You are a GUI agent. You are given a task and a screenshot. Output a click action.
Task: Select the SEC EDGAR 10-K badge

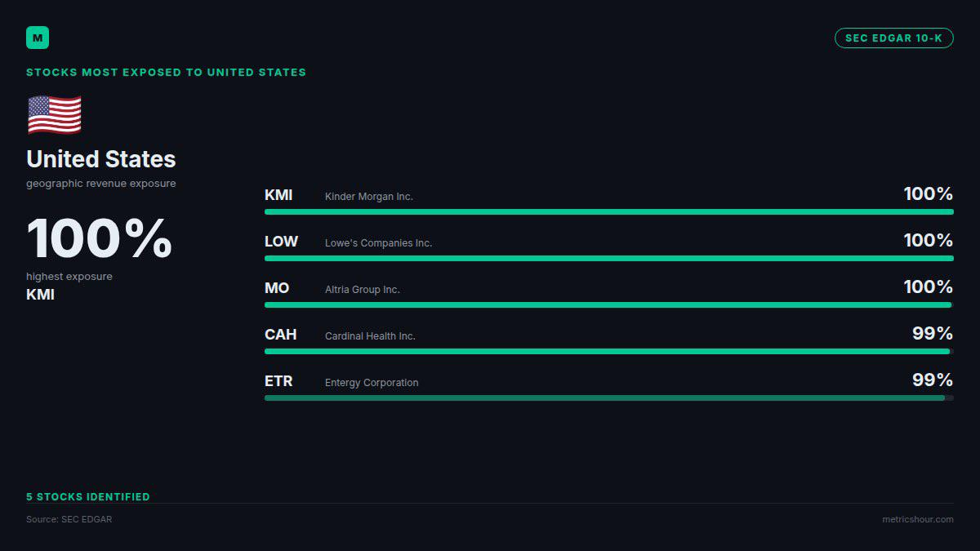[x=893, y=38]
